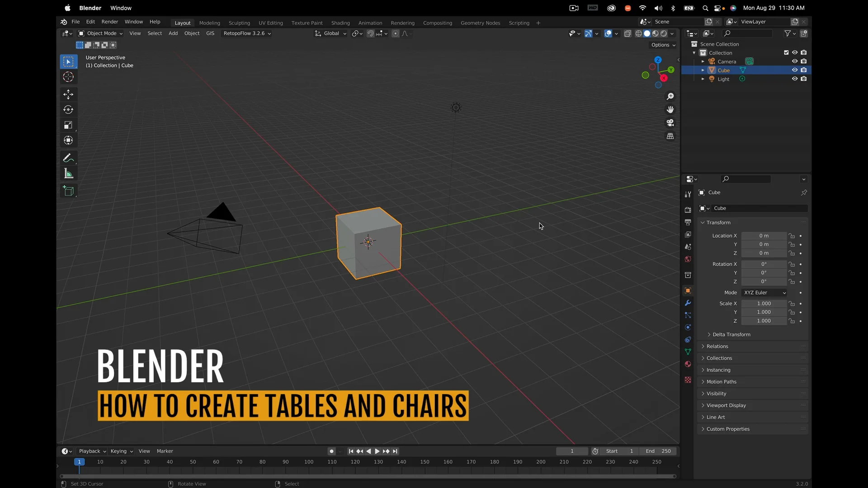Image resolution: width=868 pixels, height=488 pixels.
Task: Play the animation forward
Action: [377, 451]
